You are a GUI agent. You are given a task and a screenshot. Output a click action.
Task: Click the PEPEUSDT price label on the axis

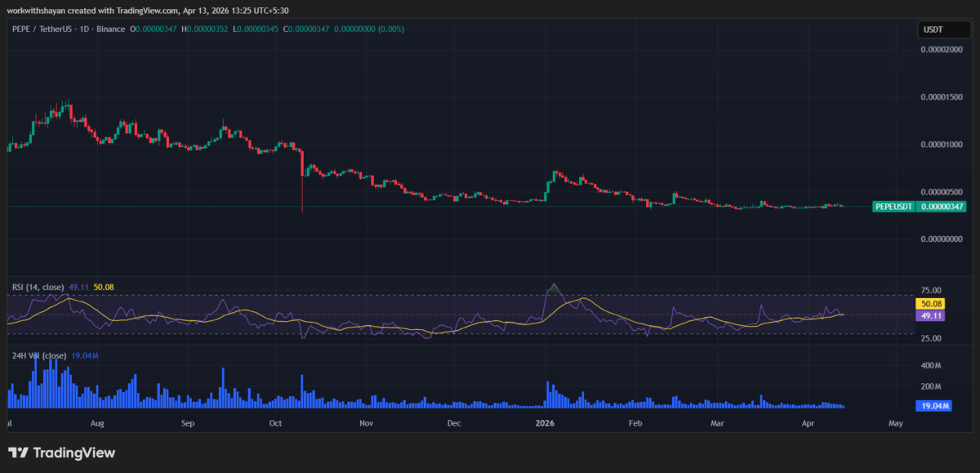893,206
